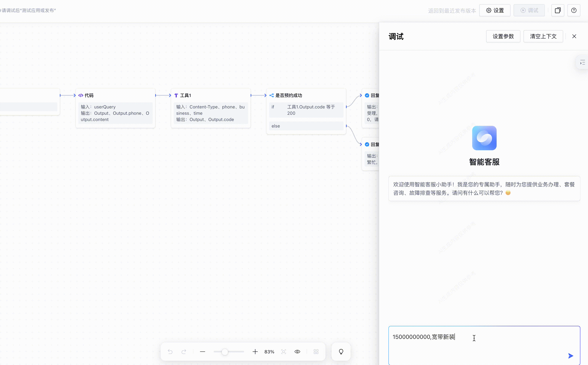Click 设置参数 button
This screenshot has height=365, width=588.
pos(503,36)
